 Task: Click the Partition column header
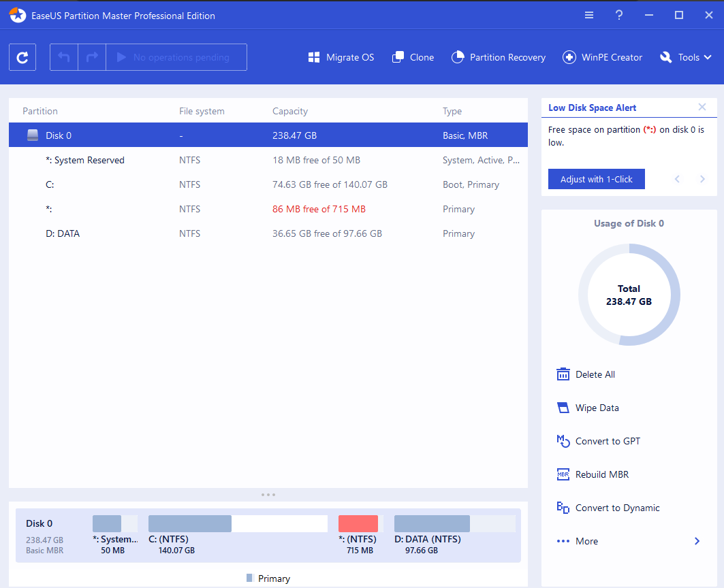tap(40, 111)
